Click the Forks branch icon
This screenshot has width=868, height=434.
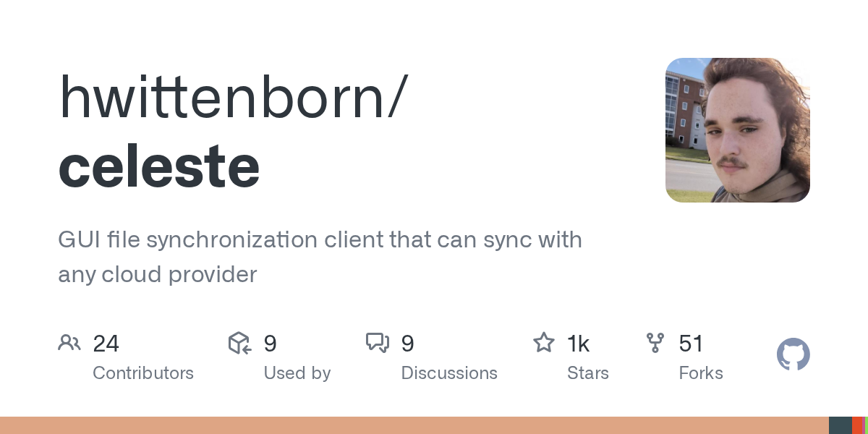(655, 343)
